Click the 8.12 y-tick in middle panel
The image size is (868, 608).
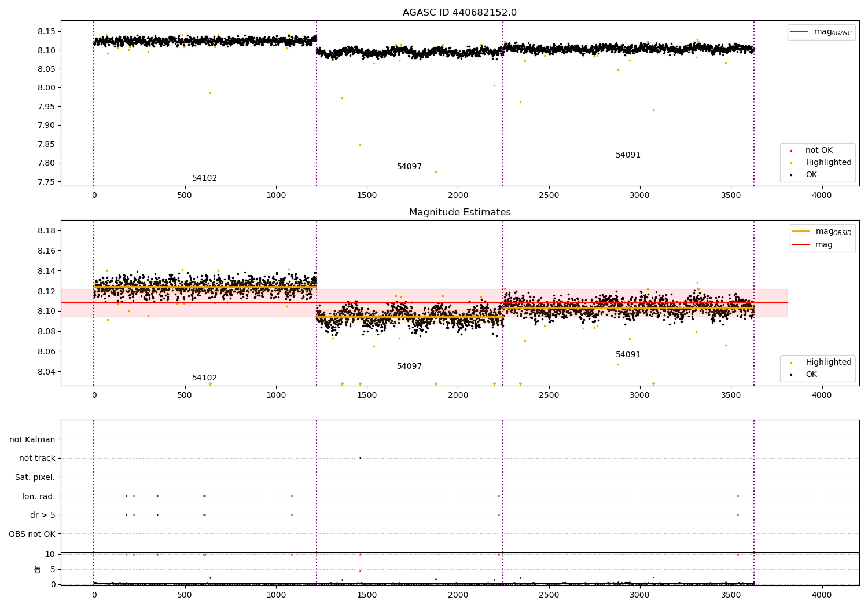[46, 291]
